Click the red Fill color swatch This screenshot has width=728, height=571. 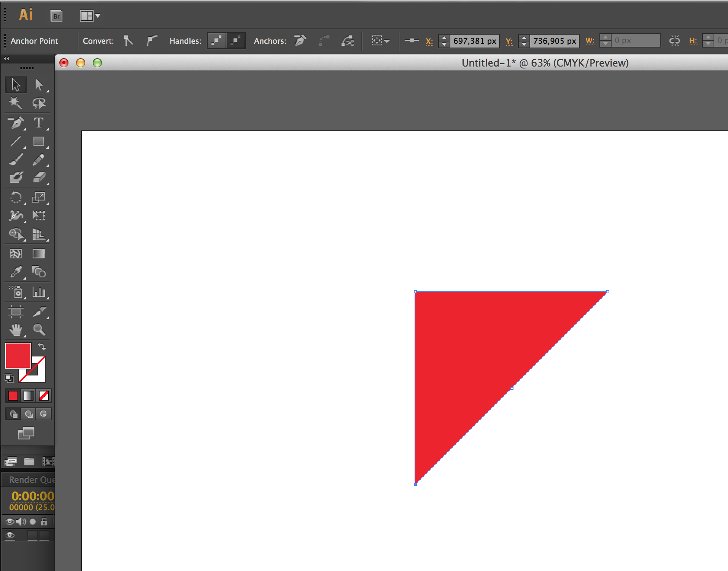pyautogui.click(x=18, y=356)
